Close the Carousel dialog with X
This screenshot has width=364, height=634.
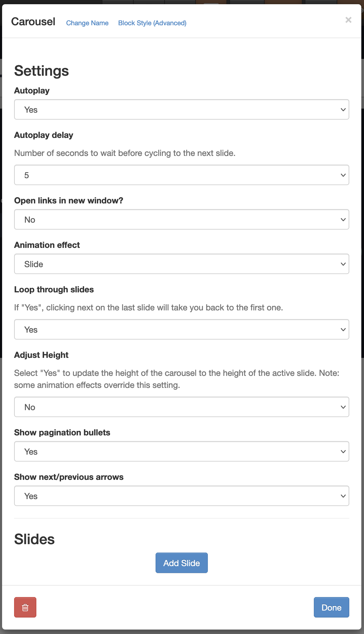[x=348, y=20]
